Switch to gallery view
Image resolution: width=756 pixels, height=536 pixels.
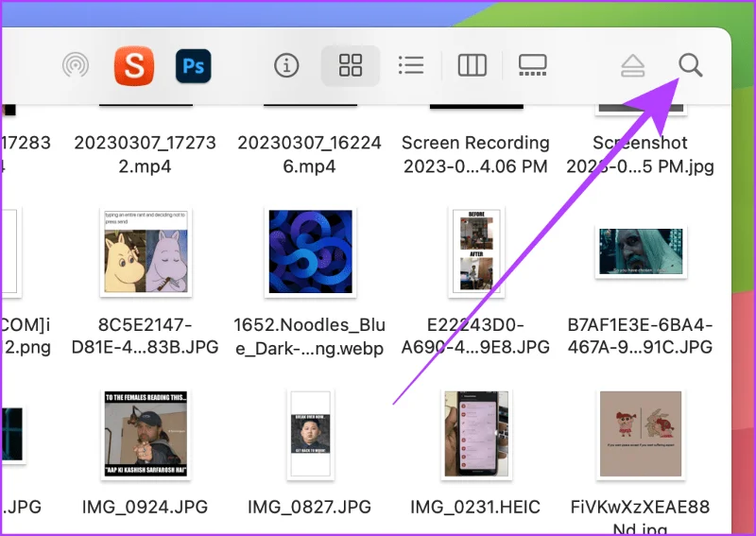(x=533, y=65)
